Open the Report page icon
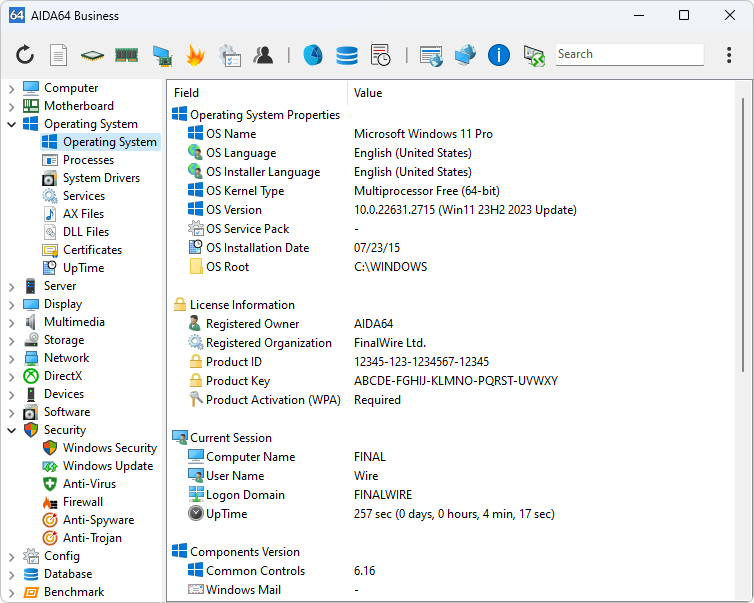The image size is (754, 603). click(59, 55)
